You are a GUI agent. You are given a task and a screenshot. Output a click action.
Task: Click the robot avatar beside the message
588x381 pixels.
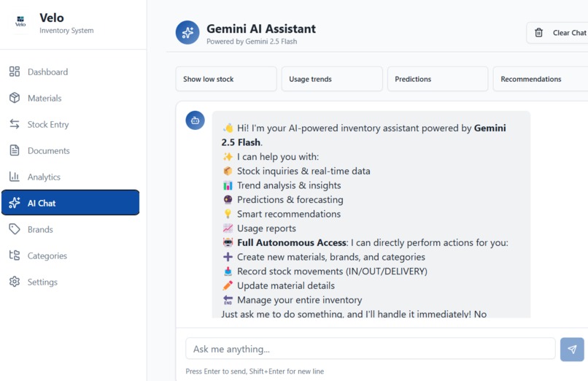coord(195,120)
